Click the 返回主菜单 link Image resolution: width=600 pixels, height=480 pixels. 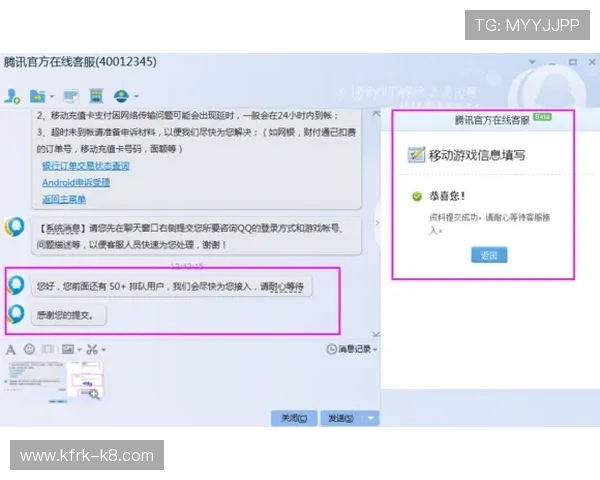click(64, 199)
